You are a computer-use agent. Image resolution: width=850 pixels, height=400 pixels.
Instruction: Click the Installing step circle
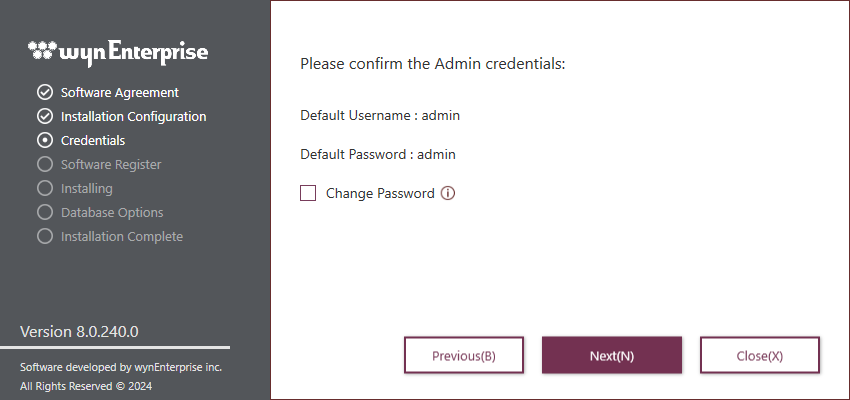point(45,188)
